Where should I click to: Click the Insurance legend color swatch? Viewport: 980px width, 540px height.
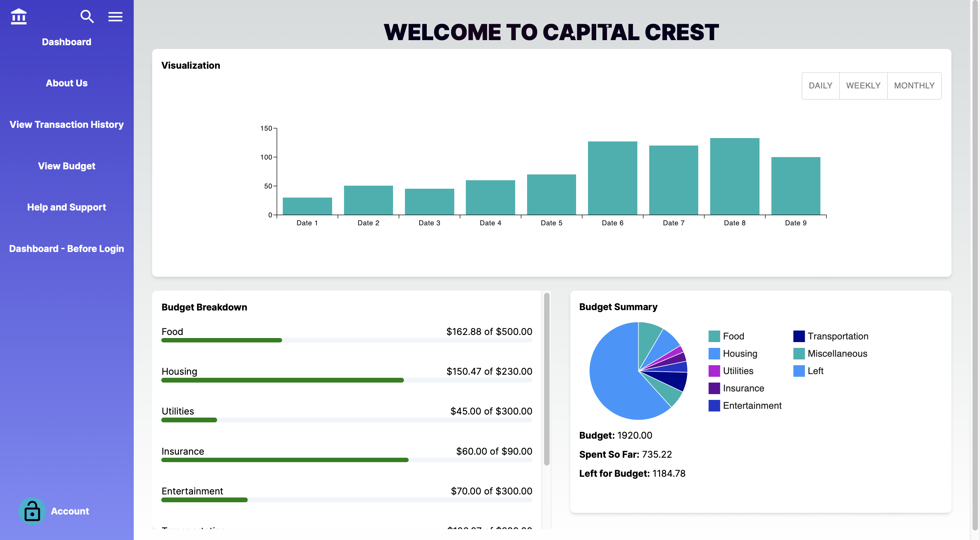[714, 388]
